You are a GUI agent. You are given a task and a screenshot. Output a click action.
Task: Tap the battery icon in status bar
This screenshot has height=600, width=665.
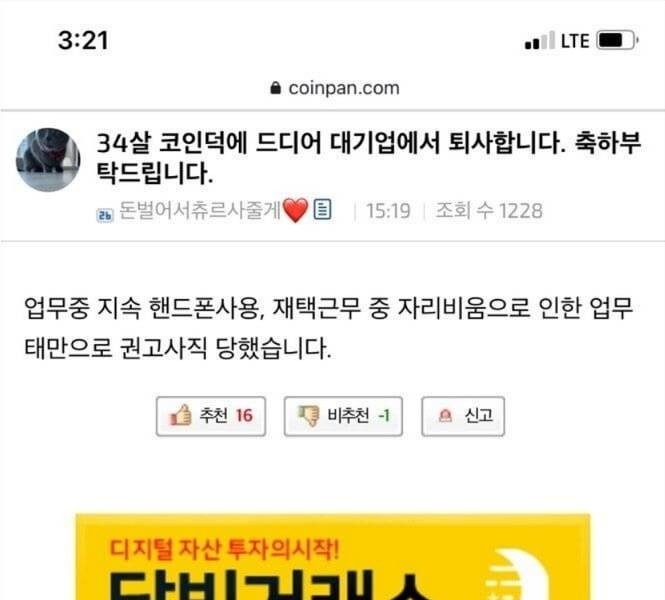click(617, 40)
